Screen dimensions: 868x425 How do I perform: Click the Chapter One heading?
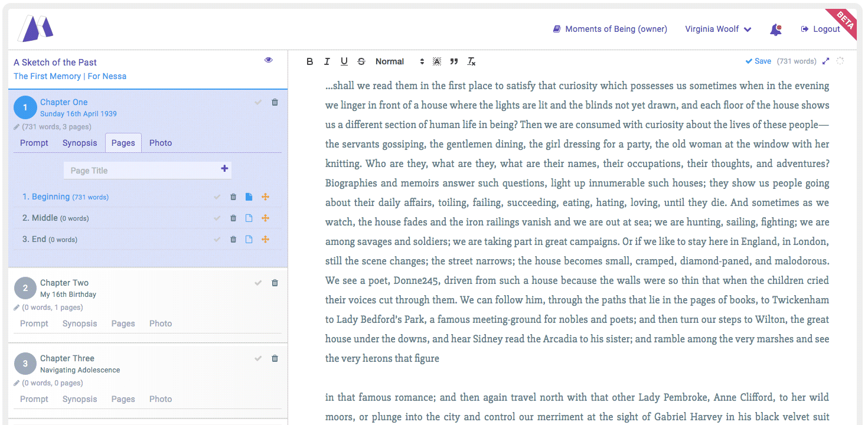[x=64, y=102]
